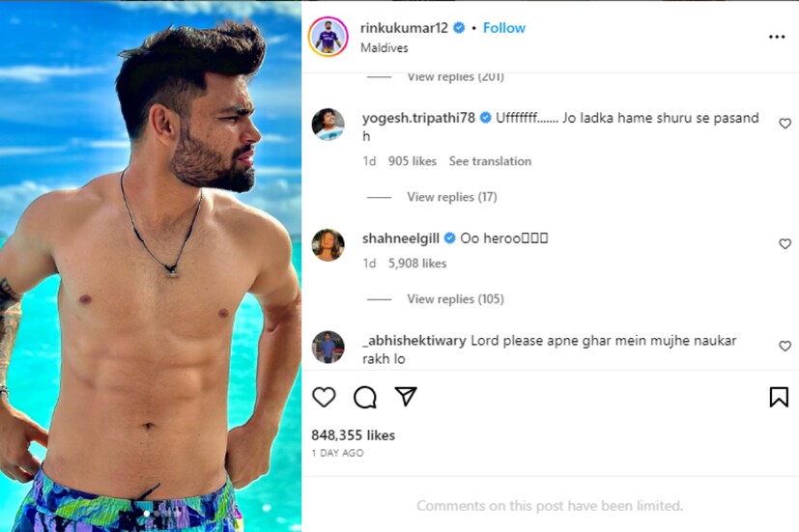Open the three-dot more options menu
Viewport: 799px width, 532px height.
[x=777, y=37]
